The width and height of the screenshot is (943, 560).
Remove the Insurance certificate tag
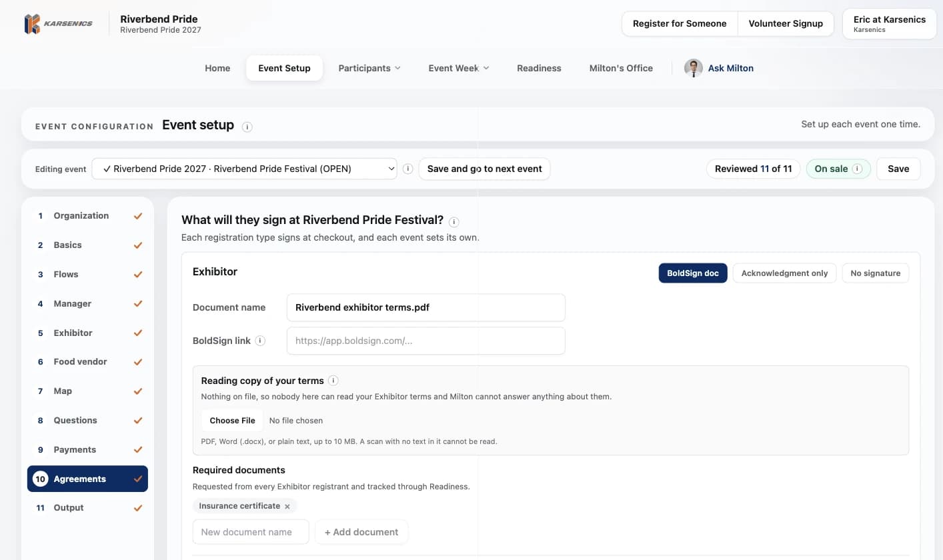(287, 507)
